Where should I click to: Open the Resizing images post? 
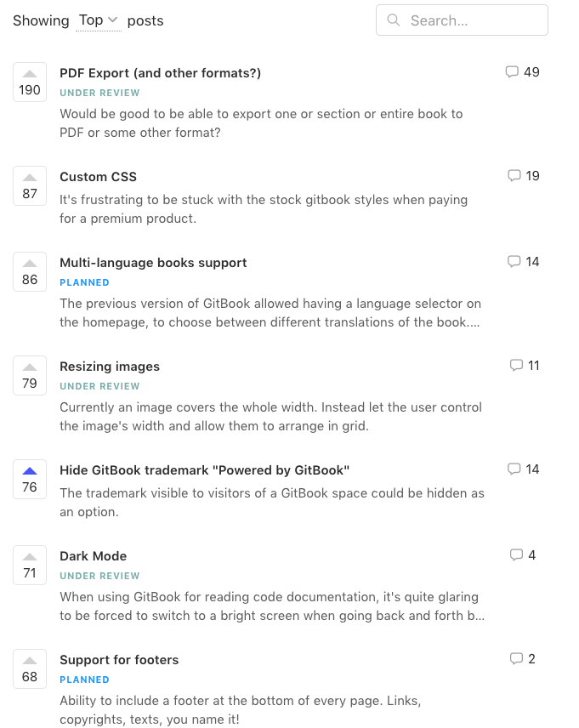[110, 367]
